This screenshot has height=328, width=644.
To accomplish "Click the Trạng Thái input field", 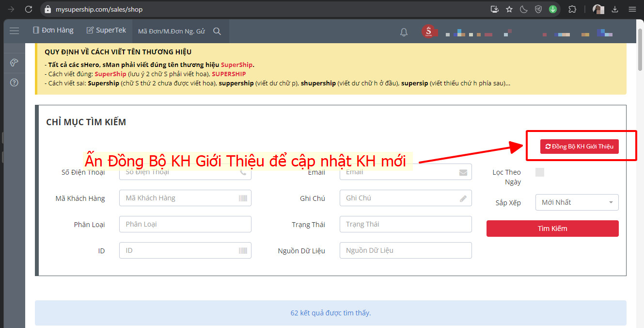I will click(406, 224).
